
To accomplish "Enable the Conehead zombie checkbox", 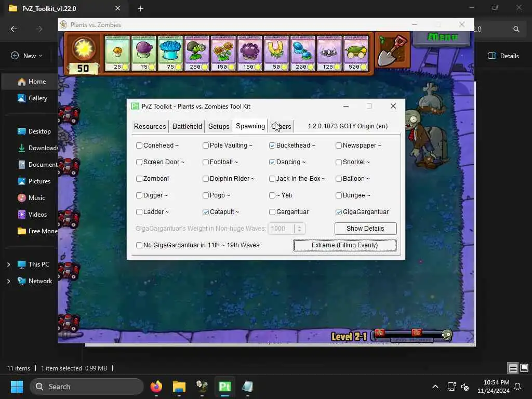I will coord(139,145).
